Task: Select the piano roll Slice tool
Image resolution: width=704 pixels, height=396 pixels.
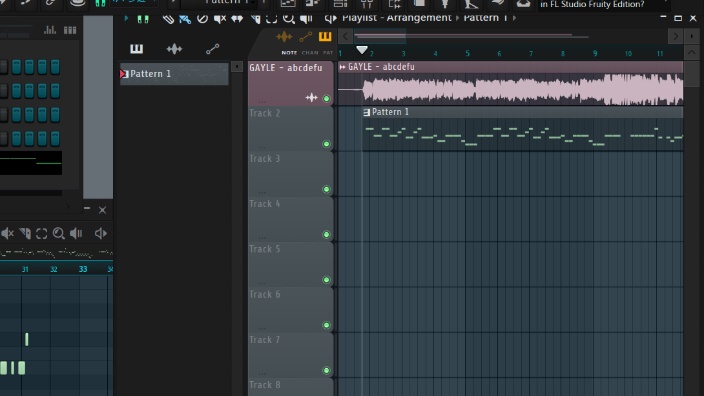Action: [x=25, y=233]
